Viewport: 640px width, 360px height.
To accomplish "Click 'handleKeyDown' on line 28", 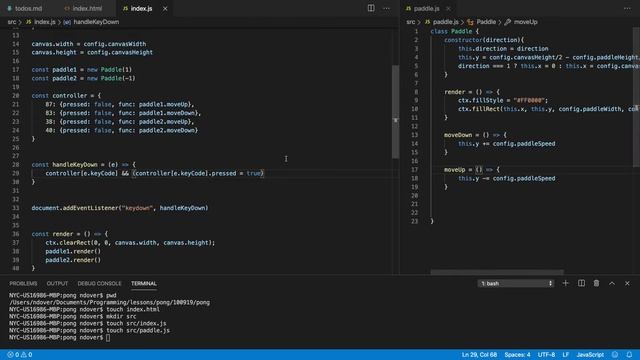I will pos(75,164).
